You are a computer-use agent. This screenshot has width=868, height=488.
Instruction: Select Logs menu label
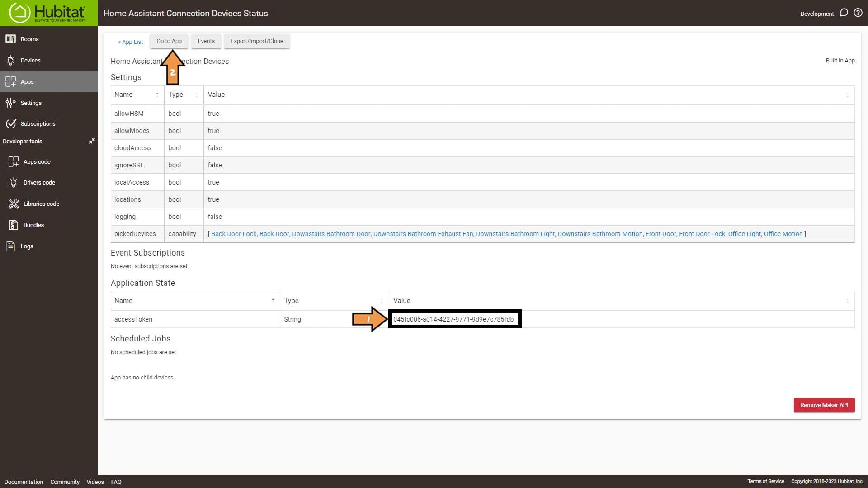(x=27, y=246)
